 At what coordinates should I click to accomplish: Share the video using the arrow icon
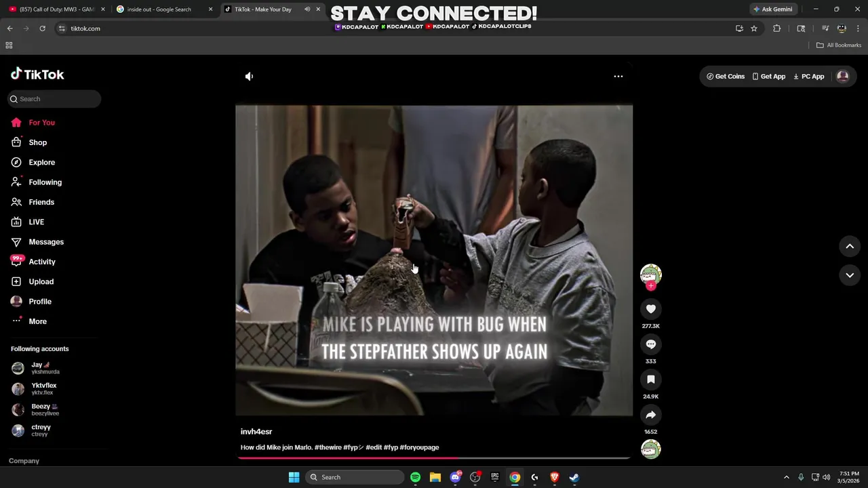[x=651, y=415]
